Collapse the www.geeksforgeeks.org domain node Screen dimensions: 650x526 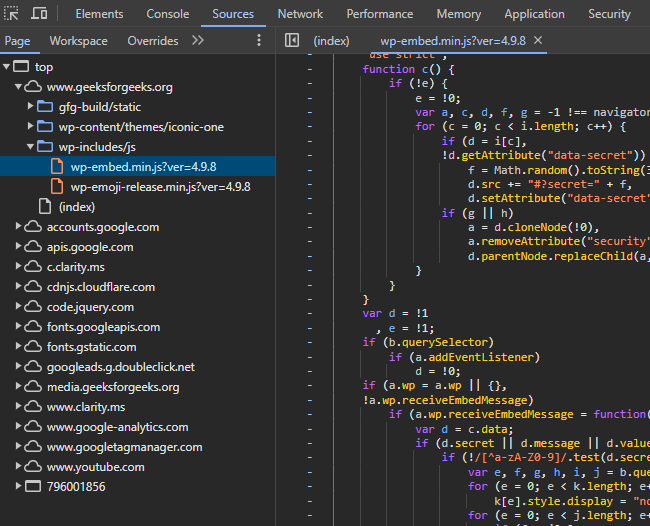(18, 87)
